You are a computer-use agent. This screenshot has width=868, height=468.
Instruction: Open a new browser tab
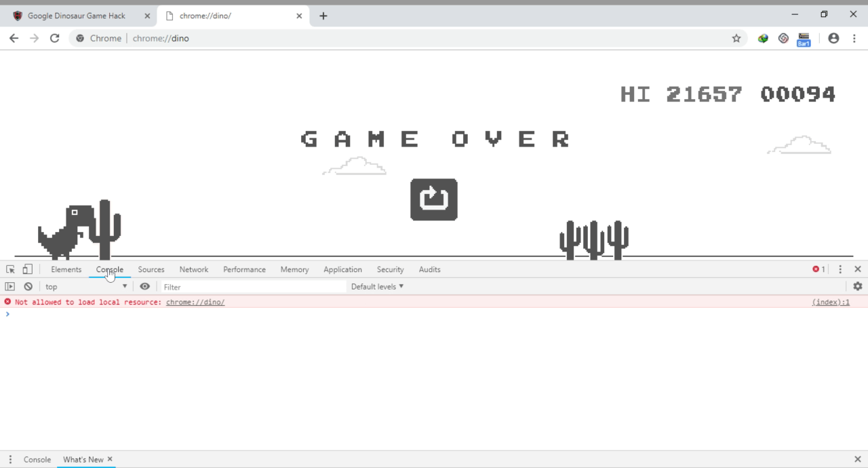pyautogui.click(x=323, y=16)
